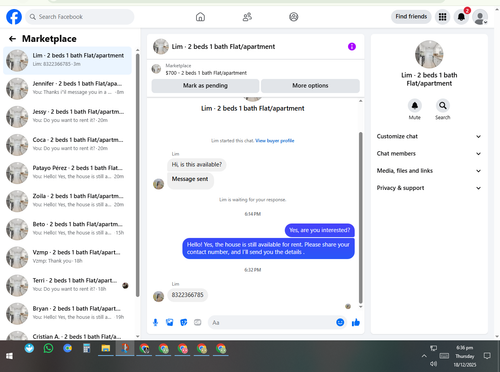Click Mark as pending
Screen dimensions: 500x372
click(205, 86)
